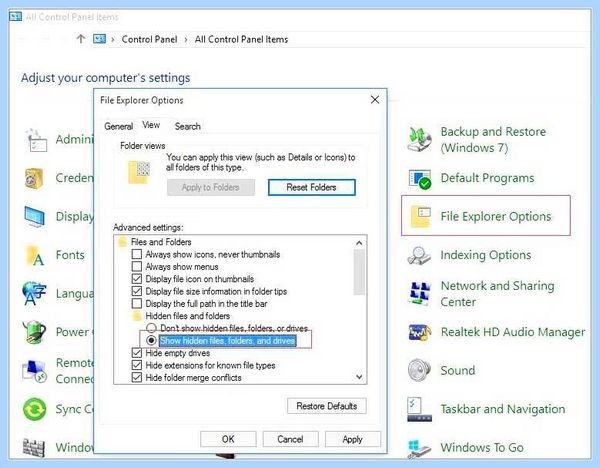Click the Control Panel title bar icon
This screenshot has height=468, width=600.
coord(16,17)
